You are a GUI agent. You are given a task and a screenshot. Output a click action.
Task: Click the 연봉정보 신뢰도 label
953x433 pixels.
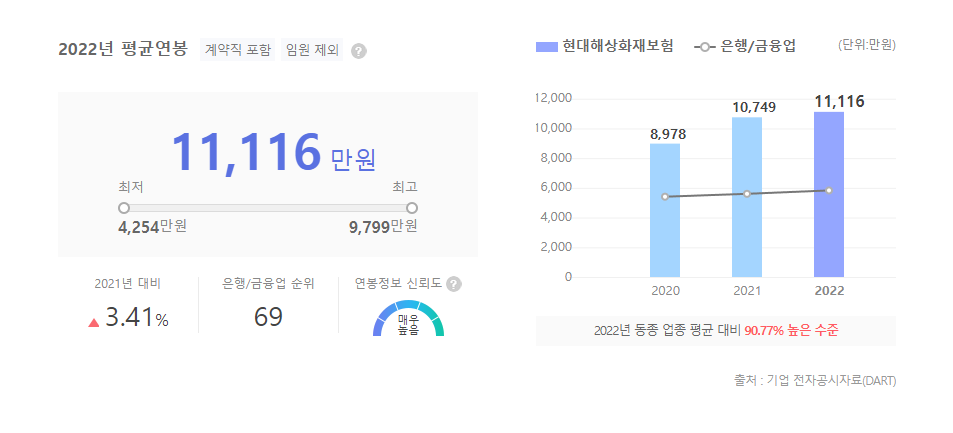click(399, 283)
